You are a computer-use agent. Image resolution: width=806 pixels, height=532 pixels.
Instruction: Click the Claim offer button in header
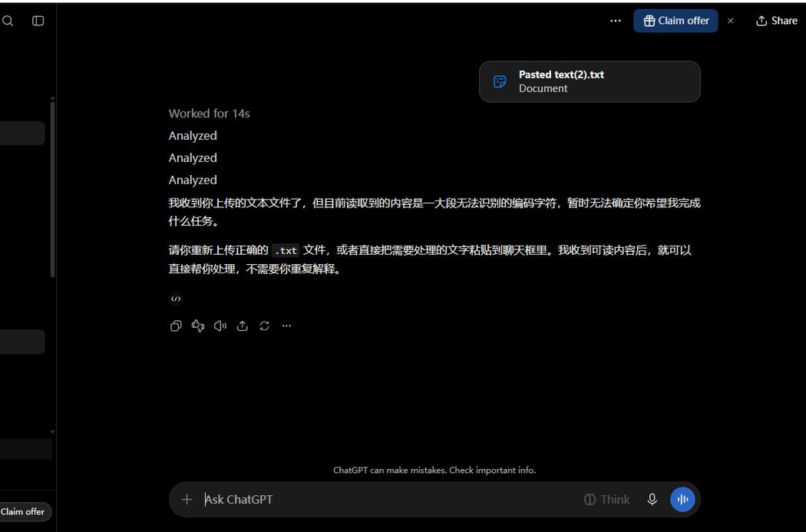click(x=676, y=21)
